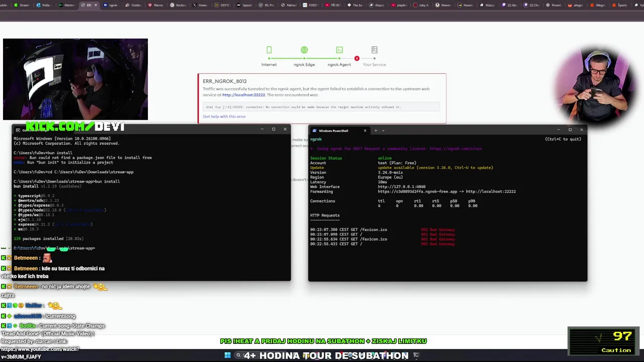Switch to the X Home browser tab
The image size is (644, 362).
pos(201,5)
